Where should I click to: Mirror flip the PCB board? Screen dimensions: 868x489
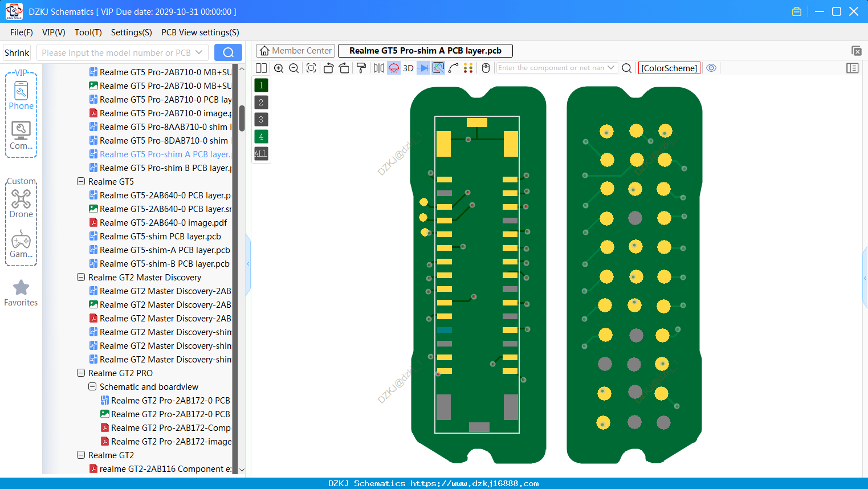tap(379, 68)
